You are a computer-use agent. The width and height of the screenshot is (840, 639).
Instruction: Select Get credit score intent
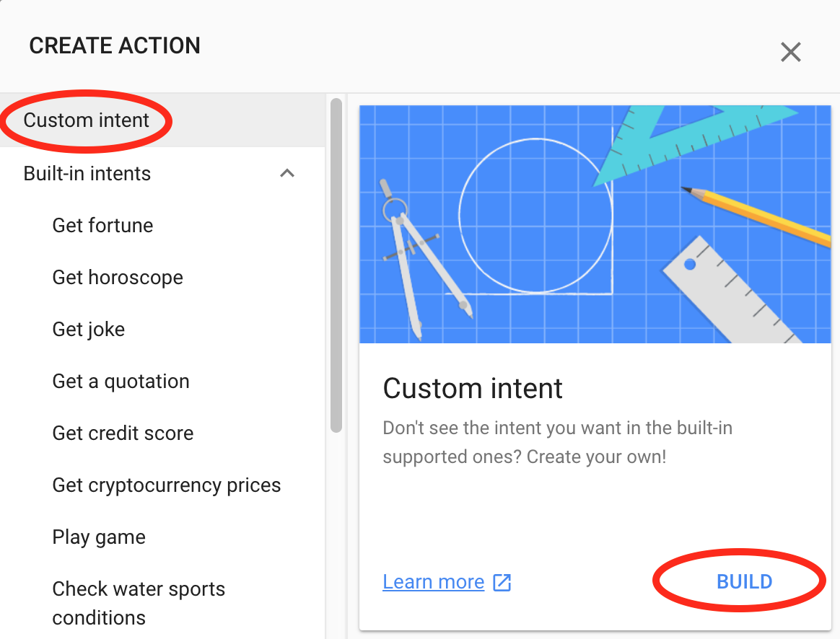pyautogui.click(x=123, y=433)
